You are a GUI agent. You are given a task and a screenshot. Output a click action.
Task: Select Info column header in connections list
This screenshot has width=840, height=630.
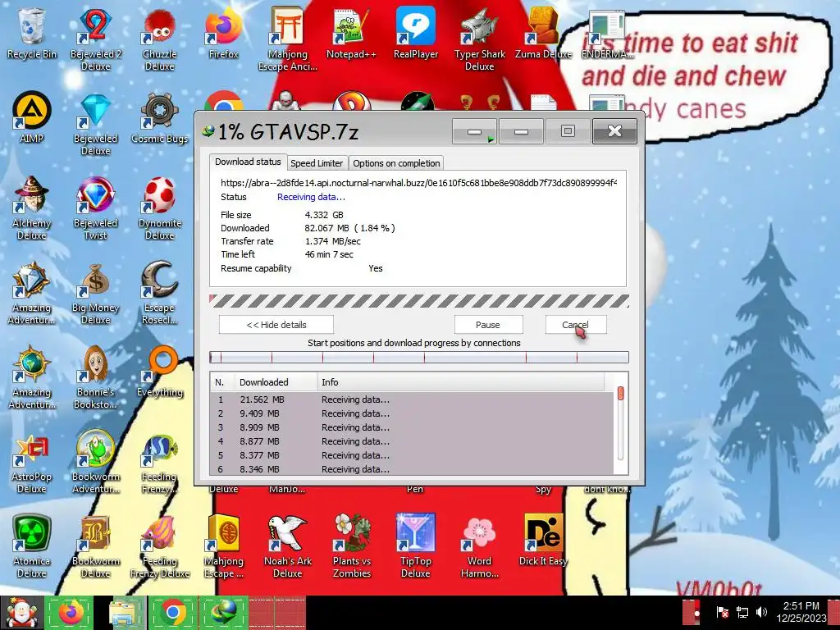click(x=461, y=382)
